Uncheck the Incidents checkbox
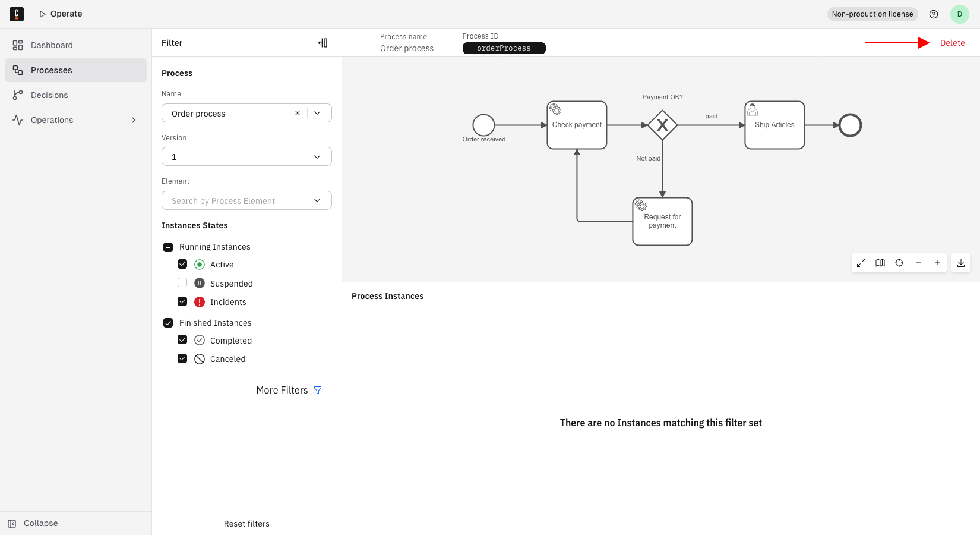 [x=182, y=301]
